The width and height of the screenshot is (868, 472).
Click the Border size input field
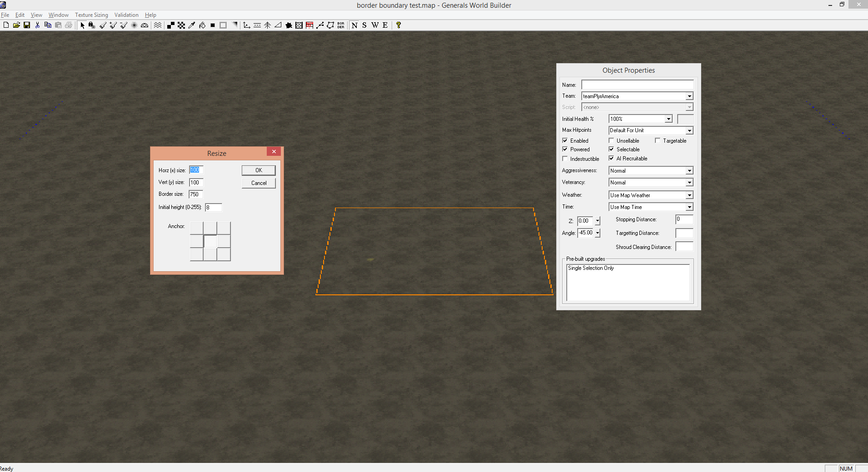pos(196,194)
